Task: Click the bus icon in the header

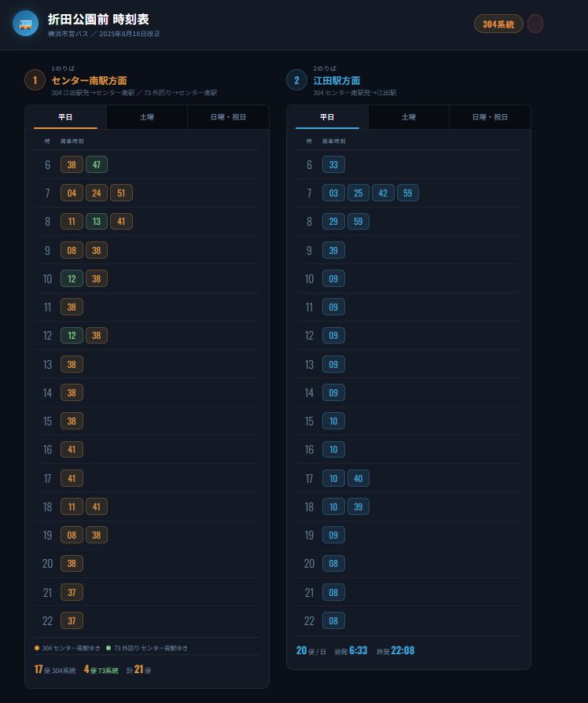Action: point(25,24)
